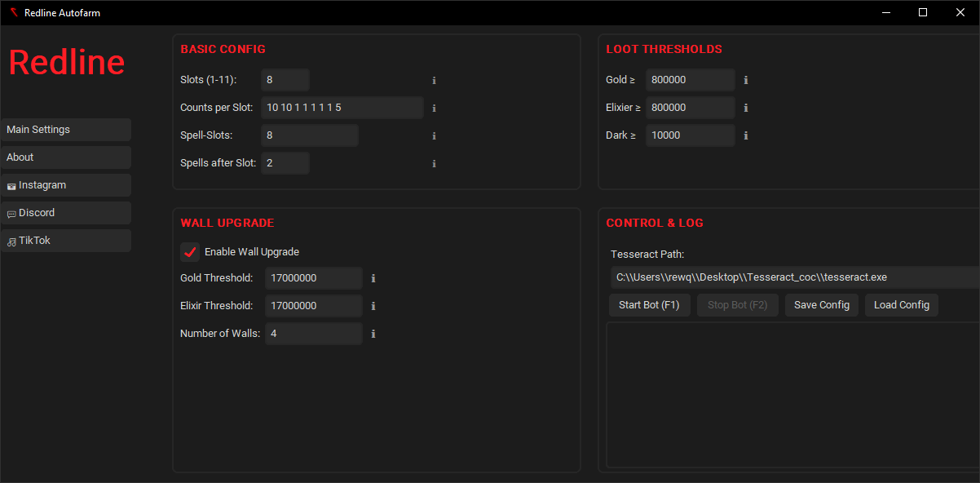
Task: Show info for the Dark elixir threshold
Action: pyautogui.click(x=746, y=135)
